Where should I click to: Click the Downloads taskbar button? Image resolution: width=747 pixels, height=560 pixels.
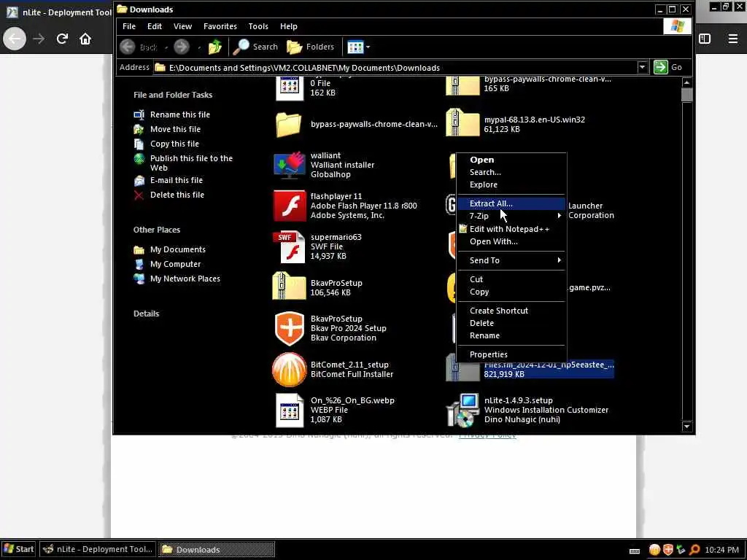point(216,549)
